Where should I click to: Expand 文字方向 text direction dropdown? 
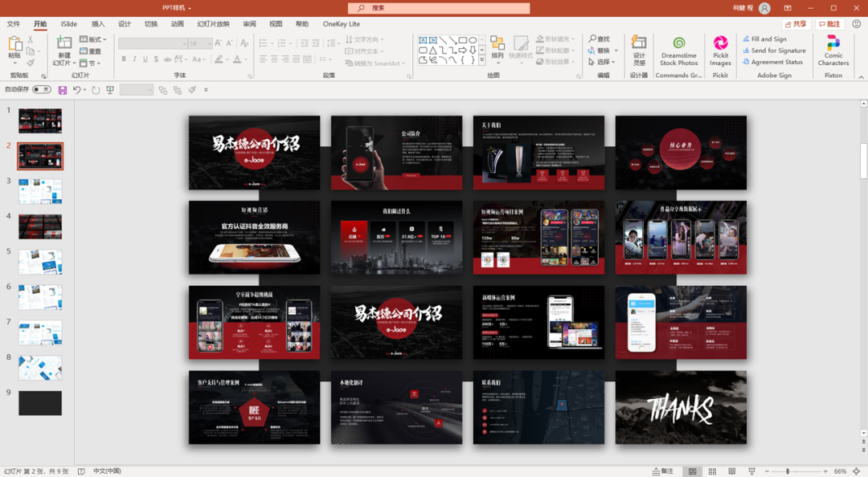click(364, 39)
